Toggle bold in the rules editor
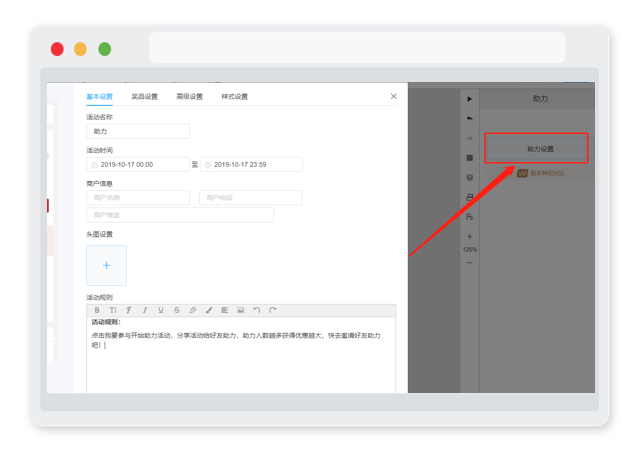This screenshot has width=640, height=450. click(x=97, y=310)
